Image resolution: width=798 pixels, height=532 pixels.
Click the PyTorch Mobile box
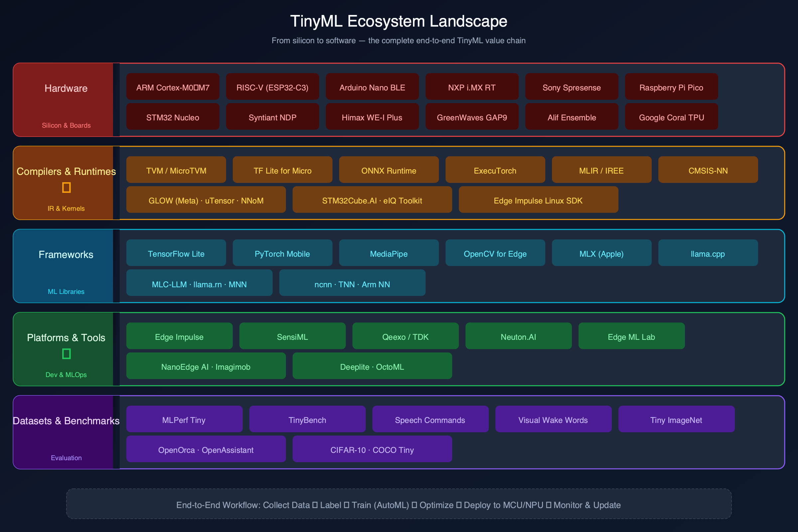point(283,253)
